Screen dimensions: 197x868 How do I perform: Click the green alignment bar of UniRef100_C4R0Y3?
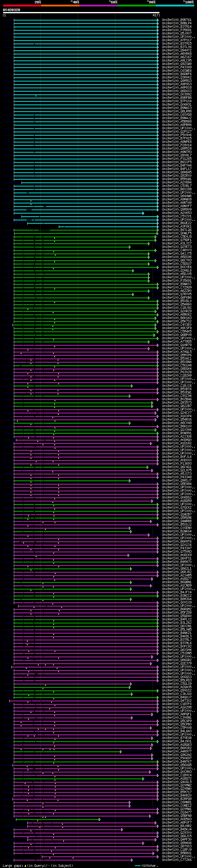click(x=85, y=250)
